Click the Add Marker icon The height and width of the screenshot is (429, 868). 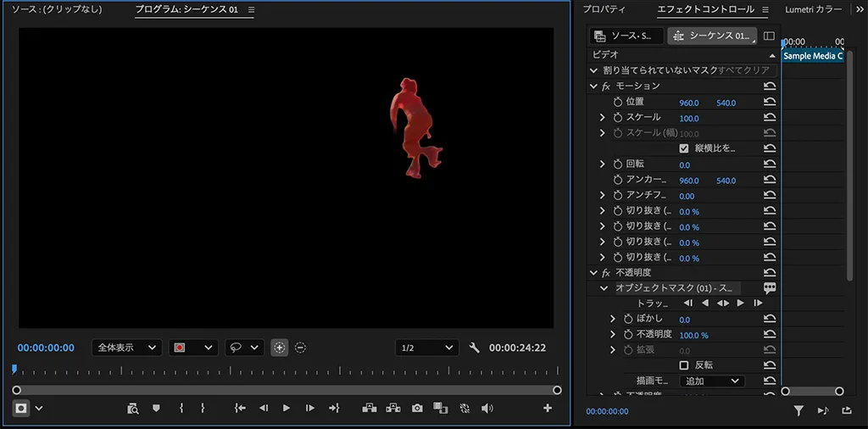point(156,408)
